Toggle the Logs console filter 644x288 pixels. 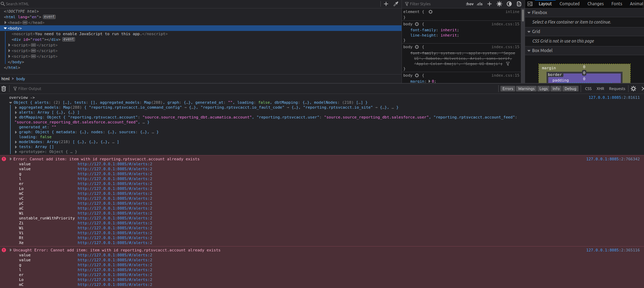(x=544, y=89)
